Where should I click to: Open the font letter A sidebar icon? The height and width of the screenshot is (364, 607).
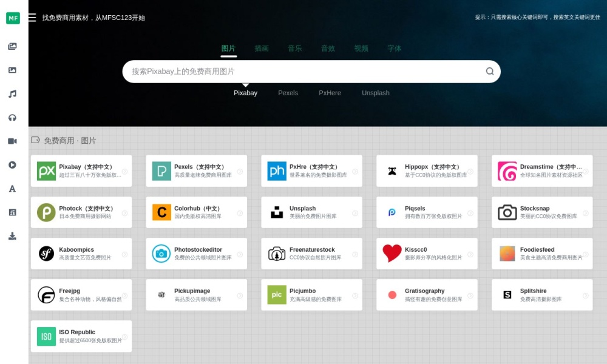(x=12, y=189)
